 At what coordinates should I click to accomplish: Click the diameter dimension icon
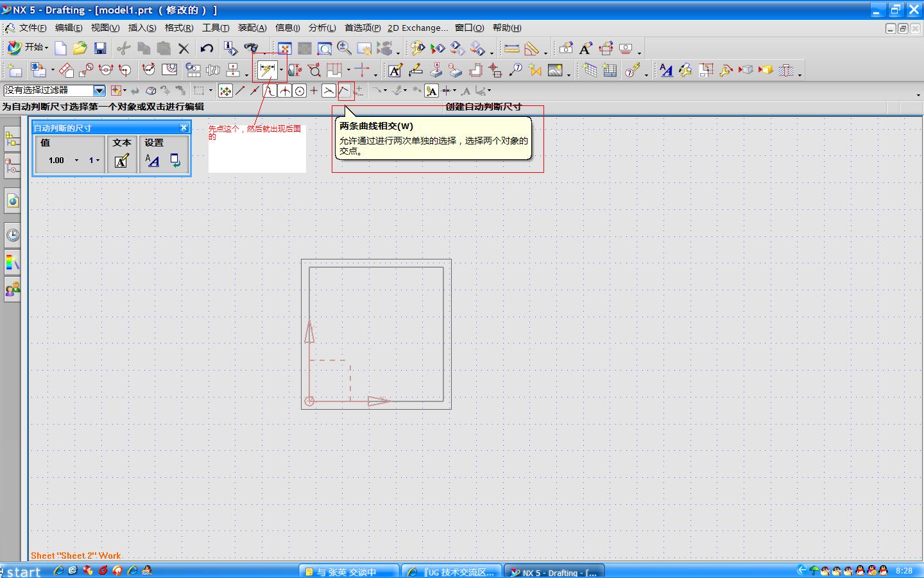(314, 70)
